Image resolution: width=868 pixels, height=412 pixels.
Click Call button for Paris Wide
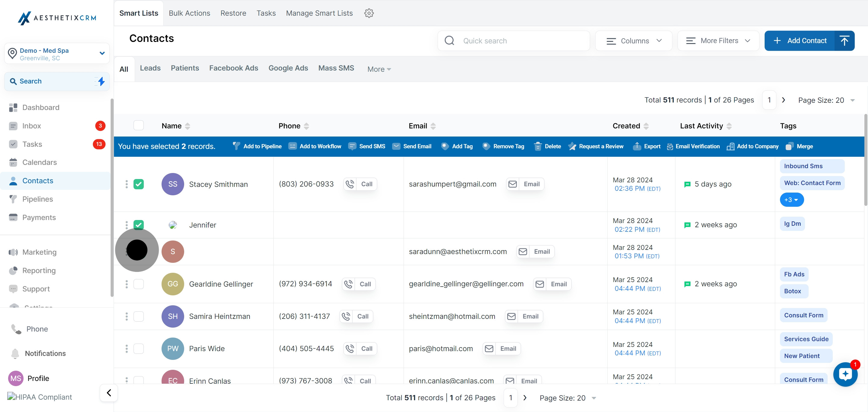(x=360, y=348)
